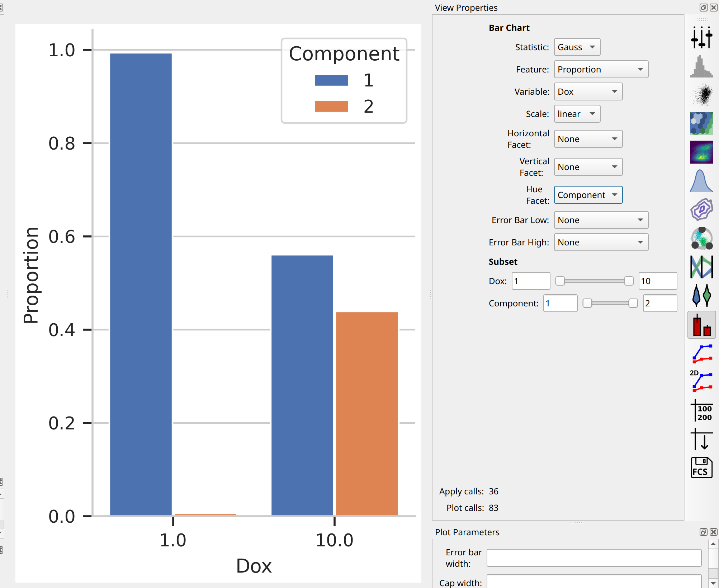The height and width of the screenshot is (588, 719).
Task: Open the Scatterplot view icon
Action: click(x=701, y=95)
